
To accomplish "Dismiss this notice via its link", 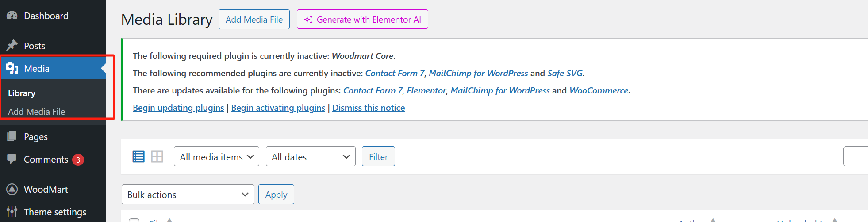I will [369, 108].
